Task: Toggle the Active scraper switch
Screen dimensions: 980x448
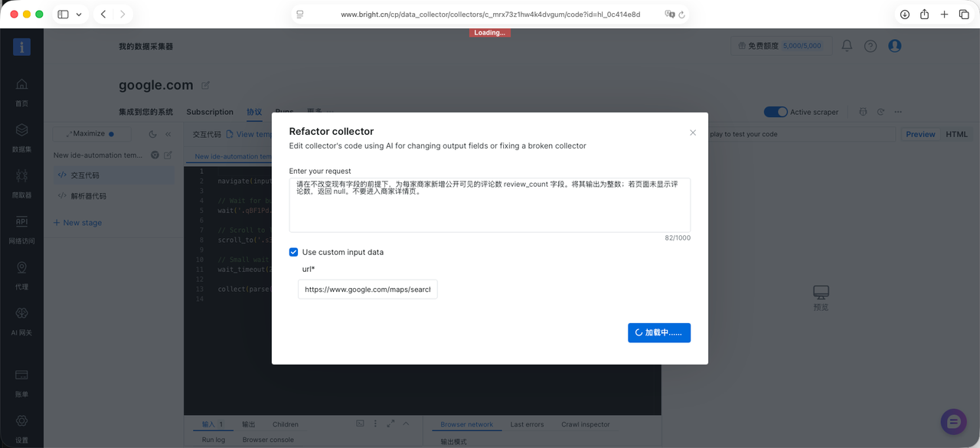Action: click(776, 112)
